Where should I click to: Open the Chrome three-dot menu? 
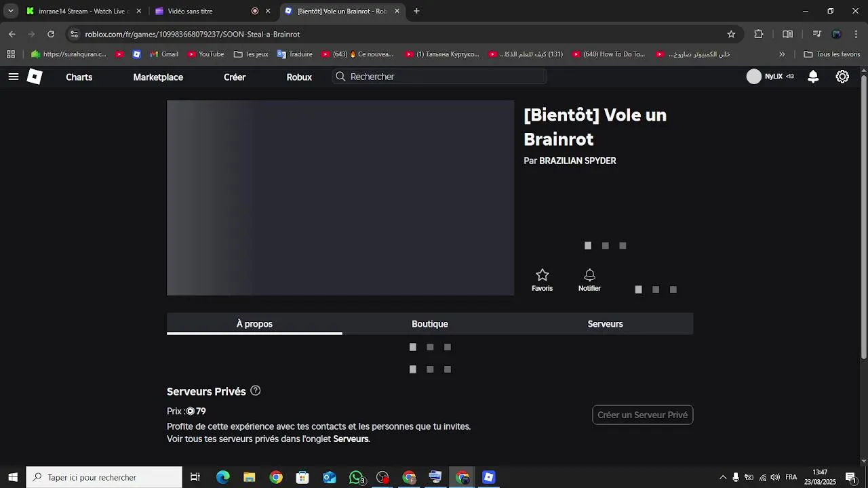[x=856, y=34]
